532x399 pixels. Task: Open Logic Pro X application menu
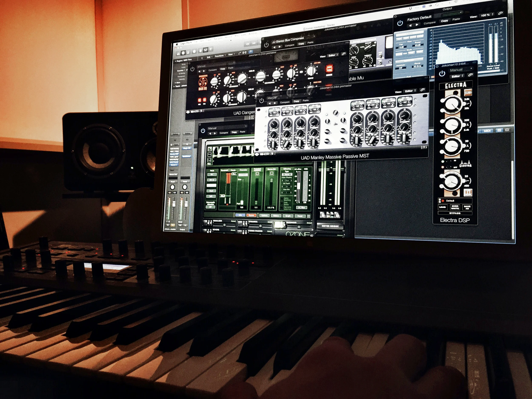pyautogui.click(x=186, y=43)
